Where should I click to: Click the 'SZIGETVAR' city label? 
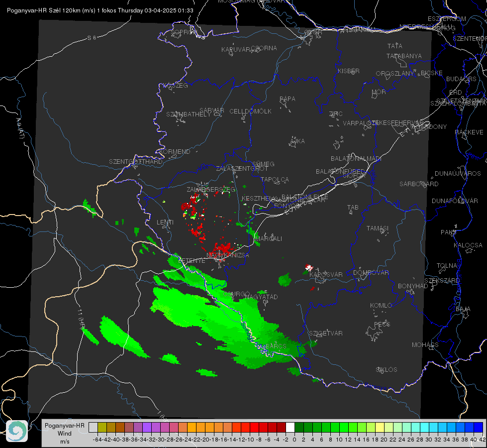click(326, 333)
